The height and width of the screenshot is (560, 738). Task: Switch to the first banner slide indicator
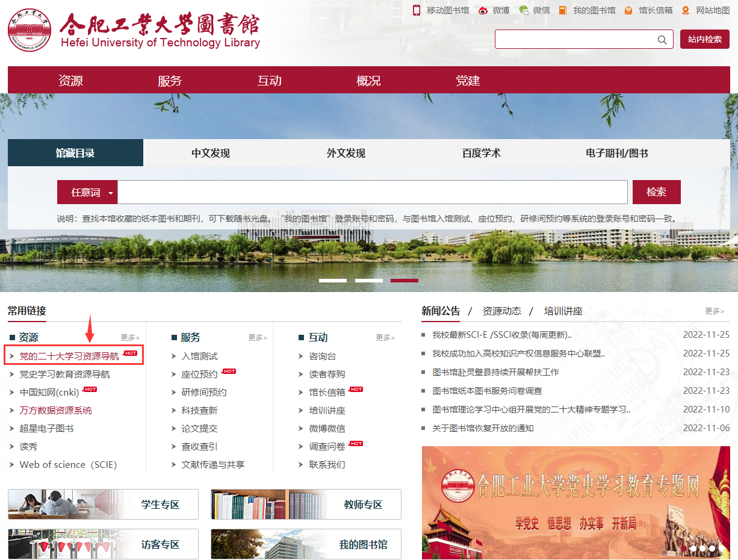[333, 281]
